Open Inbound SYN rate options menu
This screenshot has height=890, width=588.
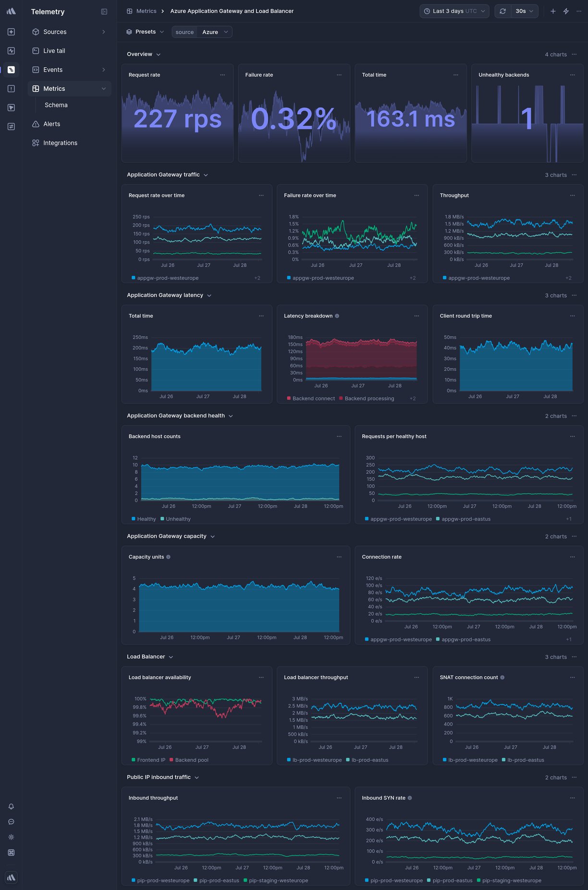pyautogui.click(x=572, y=798)
